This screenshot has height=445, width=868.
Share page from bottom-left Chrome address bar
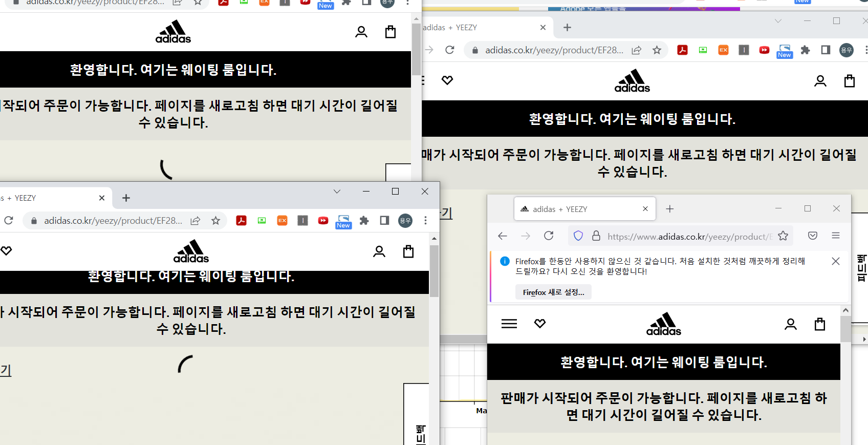tap(196, 220)
